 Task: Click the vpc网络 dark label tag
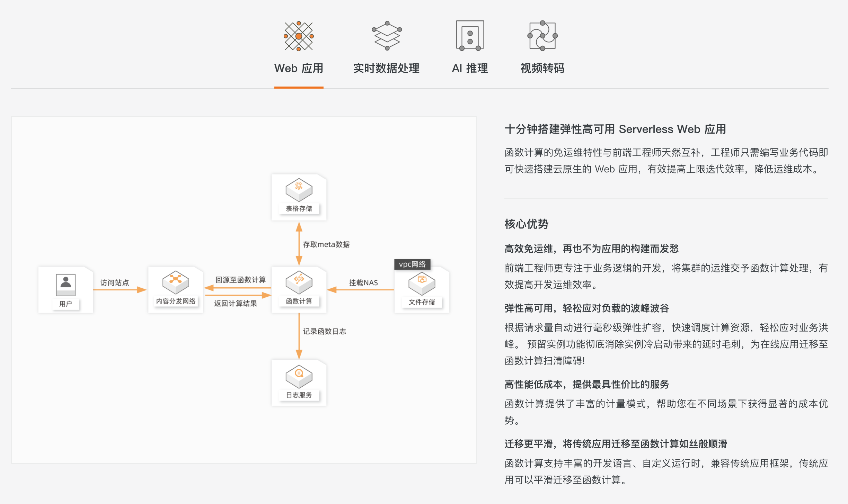412,264
